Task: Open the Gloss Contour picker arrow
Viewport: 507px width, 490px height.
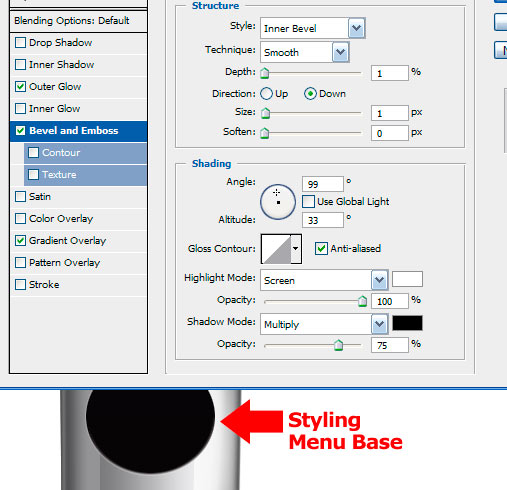Action: (x=296, y=249)
